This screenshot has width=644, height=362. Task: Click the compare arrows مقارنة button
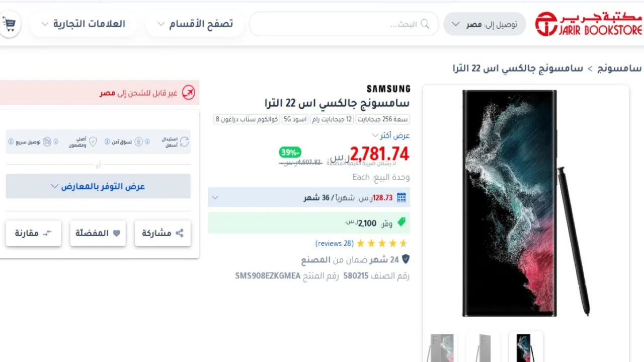[34, 233]
